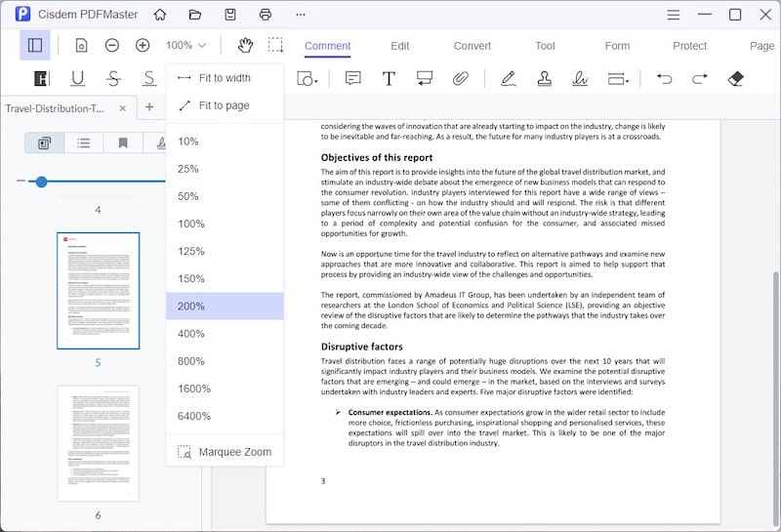This screenshot has width=781, height=532.
Task: Click the thumbnail size slider handle
Action: pyautogui.click(x=41, y=182)
